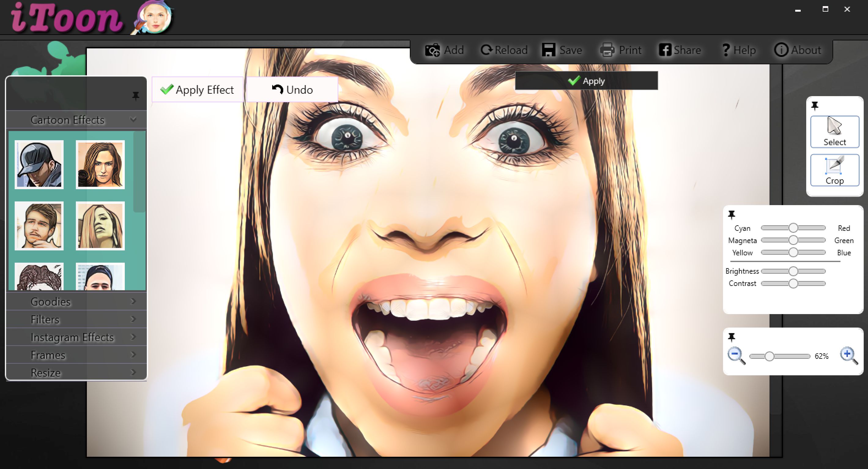Toggle pin on the color adjustment panel
The width and height of the screenshot is (868, 469).
[732, 214]
